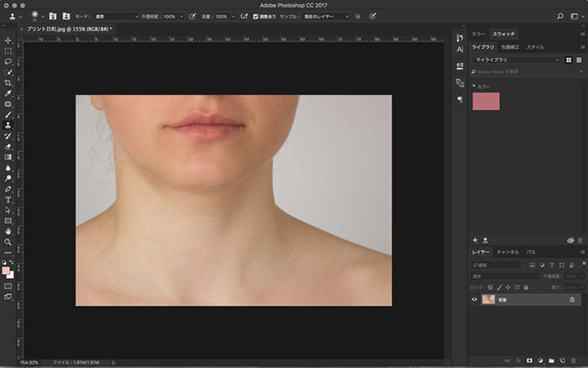Open Clone Source panel toggle in options bar

pos(66,16)
